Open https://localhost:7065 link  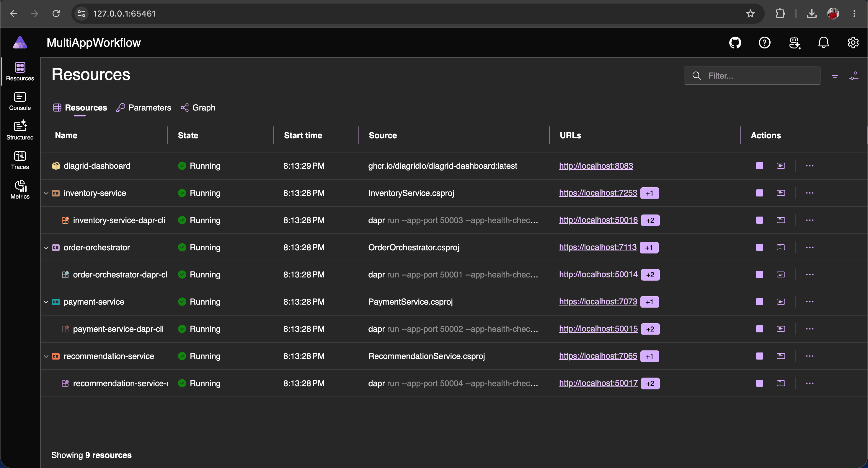point(598,356)
